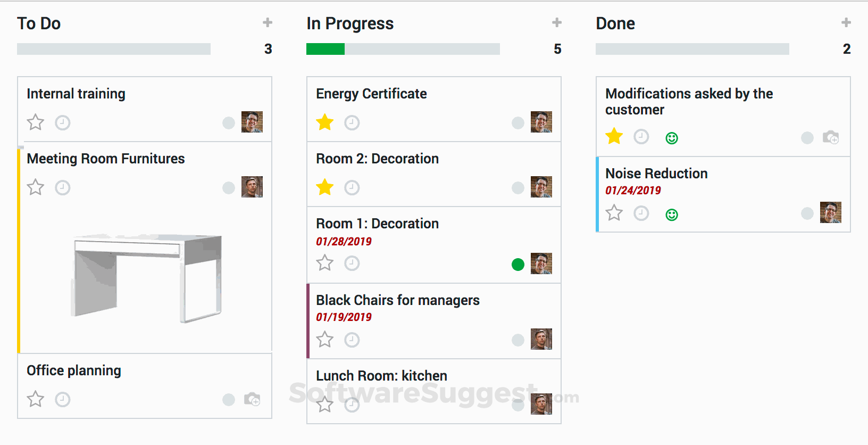Click the To Do column header
Viewport: 868px width, 445px height.
pos(39,23)
